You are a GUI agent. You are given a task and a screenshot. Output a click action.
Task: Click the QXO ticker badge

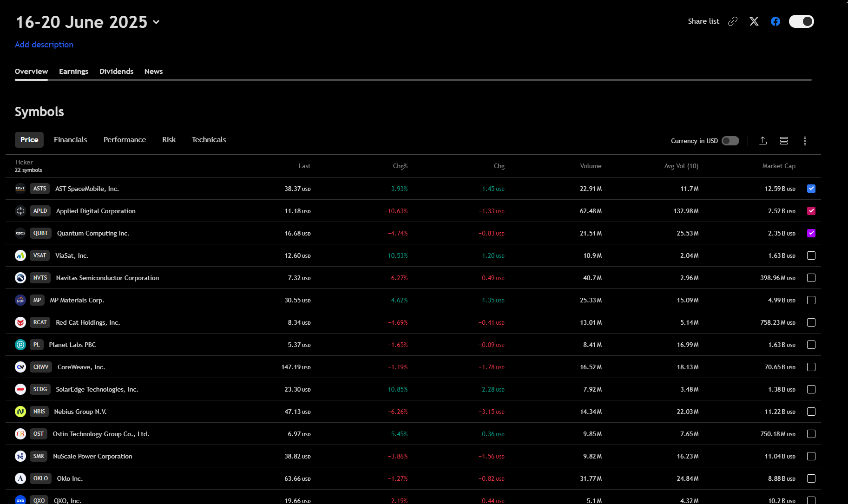(39, 500)
